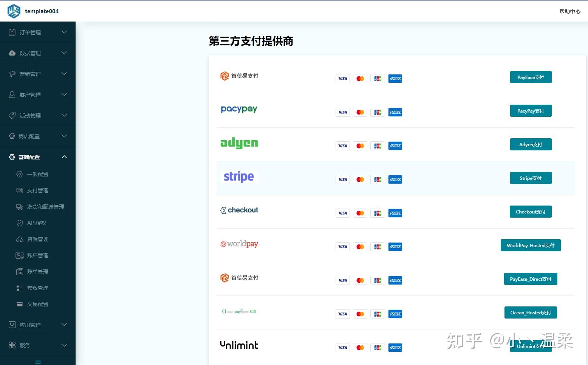Viewport: 588px width, 365px height.
Task: Open the 交易配置 menu item
Action: (x=38, y=304)
